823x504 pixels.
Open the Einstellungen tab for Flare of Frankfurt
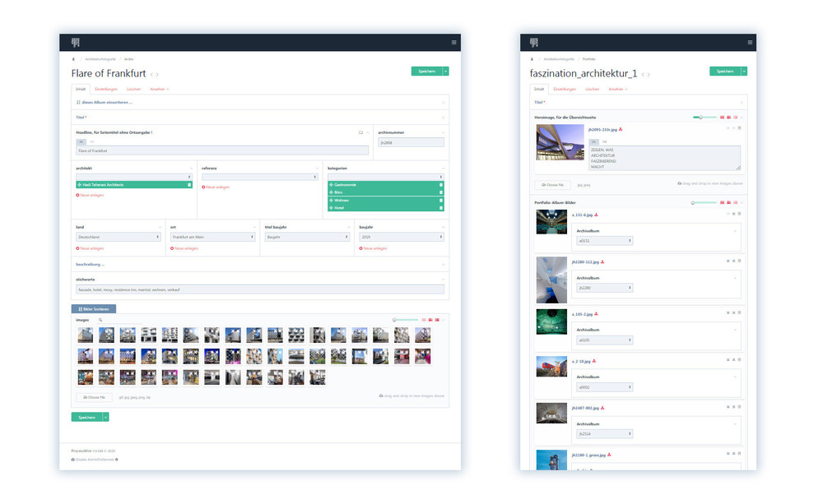pos(106,89)
